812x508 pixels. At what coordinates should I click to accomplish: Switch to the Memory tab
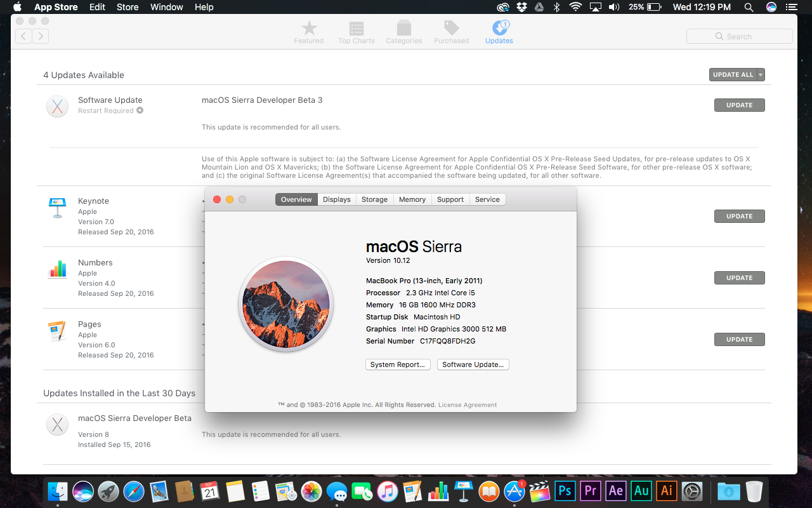pos(412,199)
